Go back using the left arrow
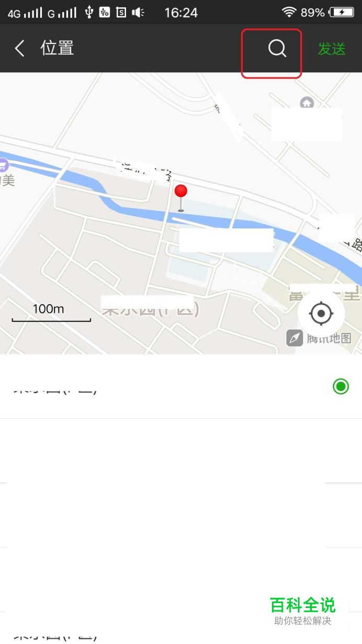The image size is (362, 644). click(19, 49)
